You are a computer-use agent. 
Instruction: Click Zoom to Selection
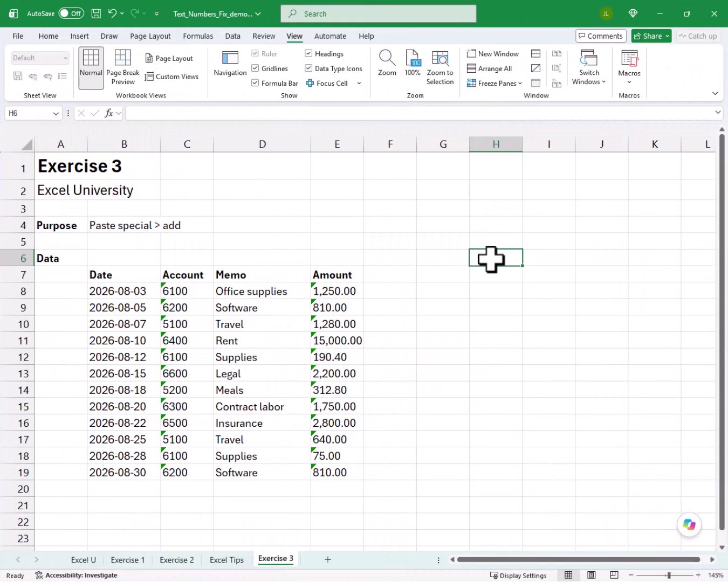[440, 67]
